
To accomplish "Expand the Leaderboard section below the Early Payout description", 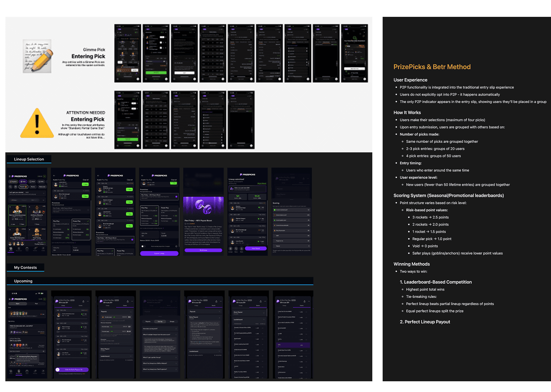I will click(x=205, y=351).
